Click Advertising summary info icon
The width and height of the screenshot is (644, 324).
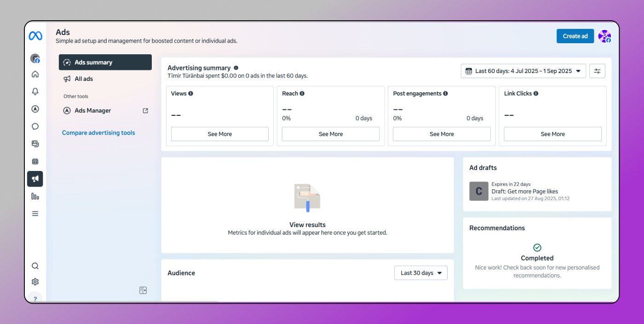pos(236,68)
